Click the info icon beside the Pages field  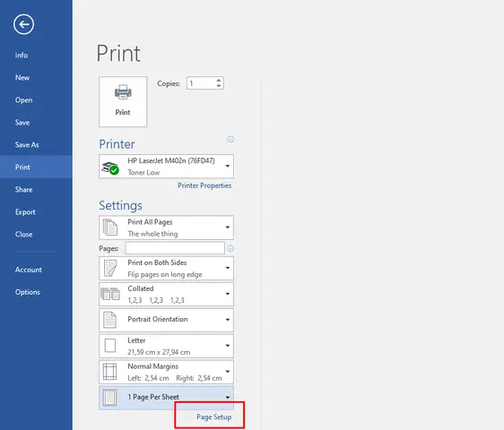pos(230,248)
